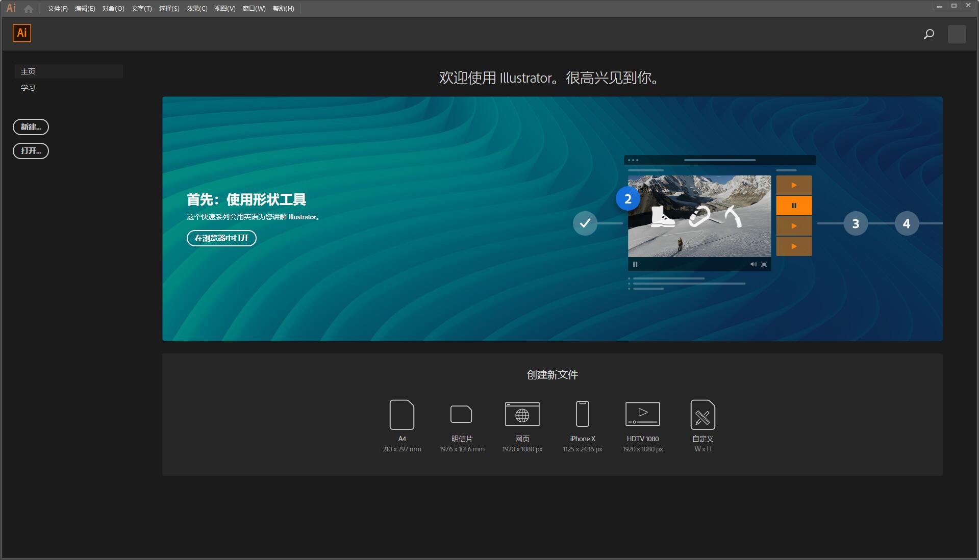This screenshot has width=979, height=560.
Task: Select 主页 in the left sidebar
Action: (68, 71)
